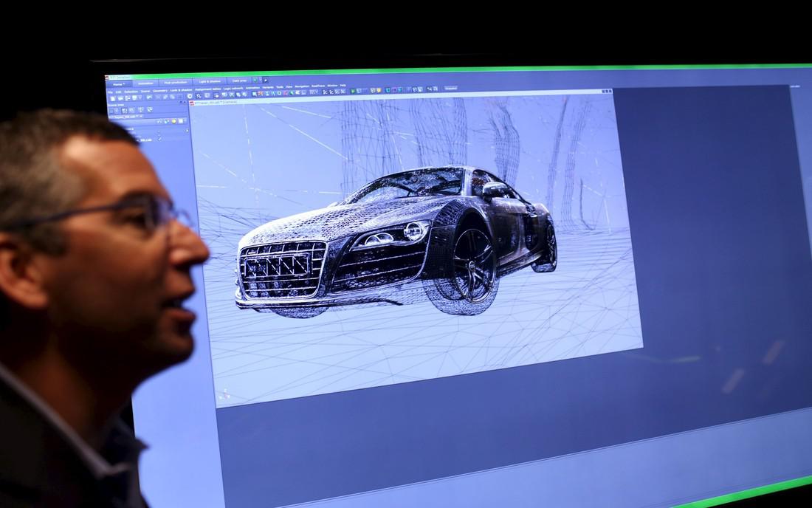Screen dimensions: 812x508
Task: Open the Navigation menu
Action: point(302,86)
